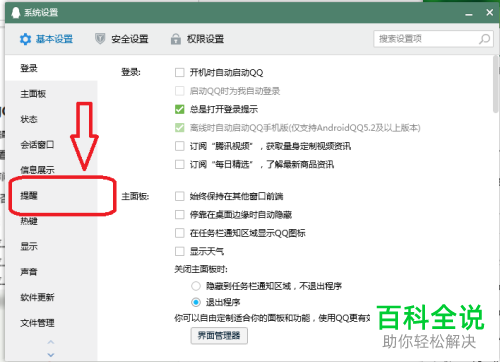Viewport: 500px width, 362px height.
Task: Click the magnifier search icon
Action: (484, 39)
